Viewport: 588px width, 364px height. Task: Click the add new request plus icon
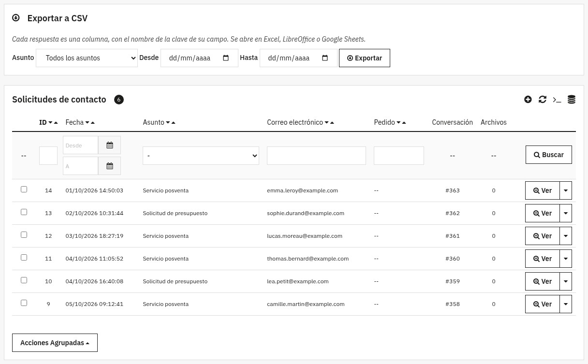528,100
